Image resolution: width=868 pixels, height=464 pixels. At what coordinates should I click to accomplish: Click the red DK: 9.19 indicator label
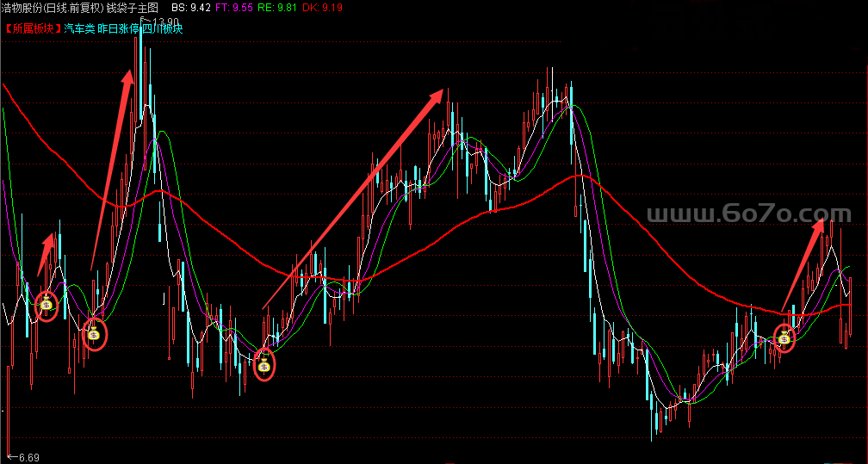324,7
